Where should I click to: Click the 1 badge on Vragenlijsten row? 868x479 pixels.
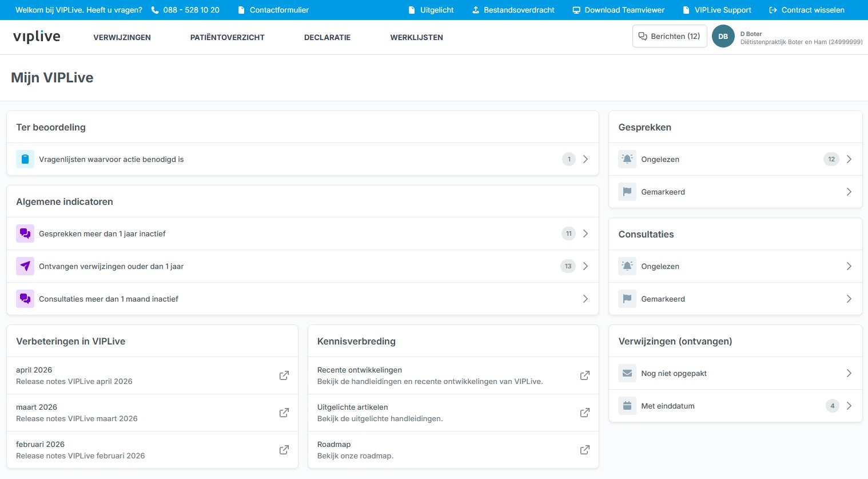pyautogui.click(x=569, y=159)
